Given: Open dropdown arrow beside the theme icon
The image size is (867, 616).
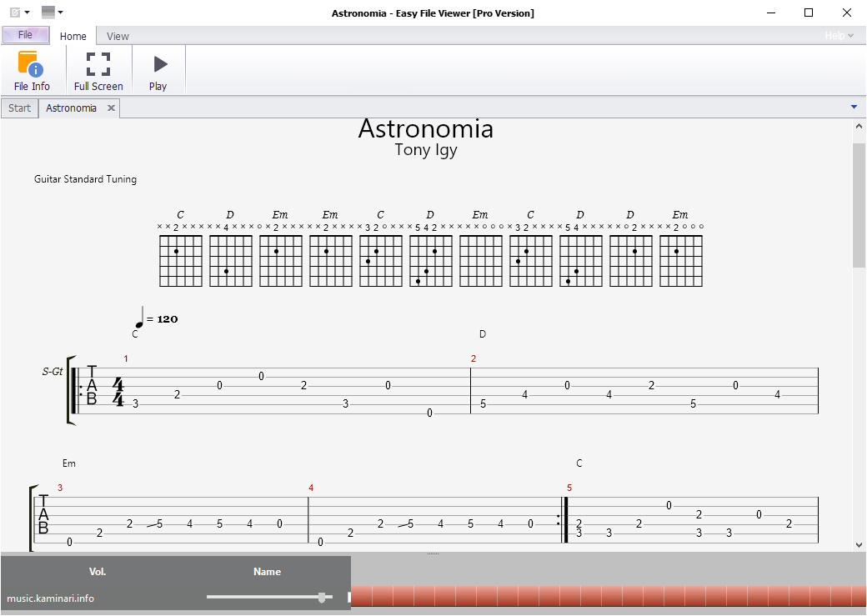Looking at the screenshot, I should tap(60, 12).
